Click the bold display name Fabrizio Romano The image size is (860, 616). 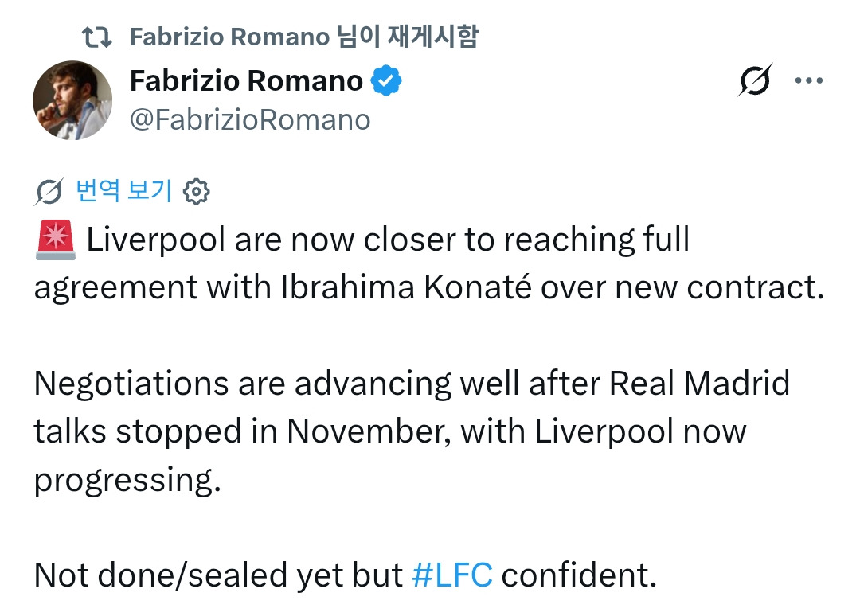coord(246,80)
